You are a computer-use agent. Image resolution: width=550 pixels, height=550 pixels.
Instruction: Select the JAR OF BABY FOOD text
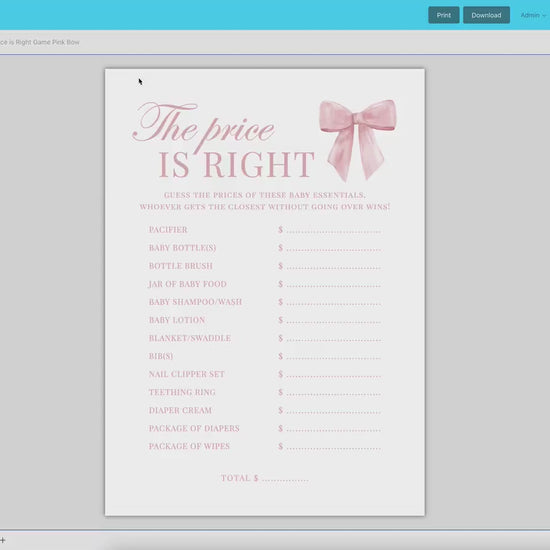click(x=188, y=284)
